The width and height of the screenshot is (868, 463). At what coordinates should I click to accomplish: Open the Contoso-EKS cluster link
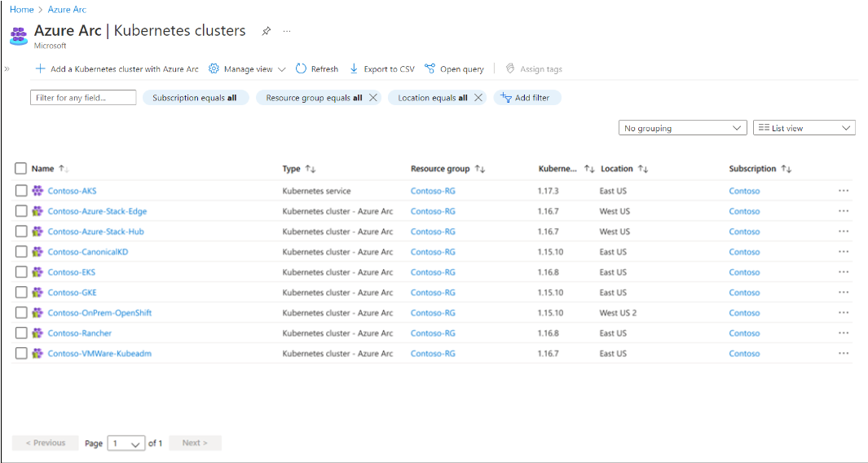click(x=72, y=272)
